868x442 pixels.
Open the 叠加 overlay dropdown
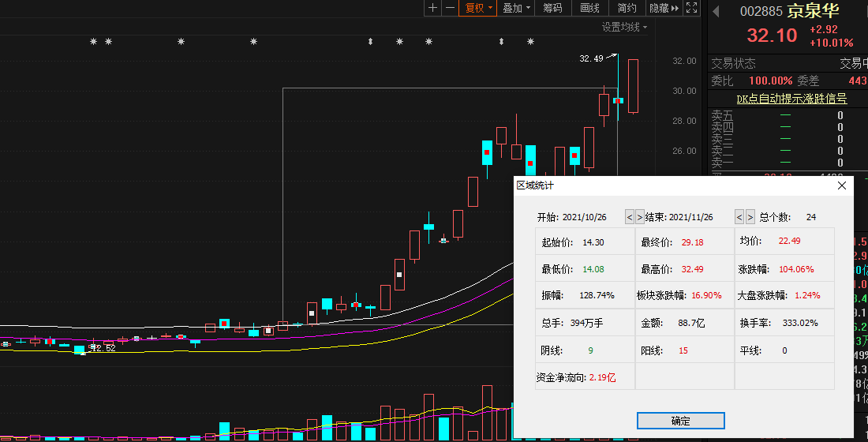516,8
